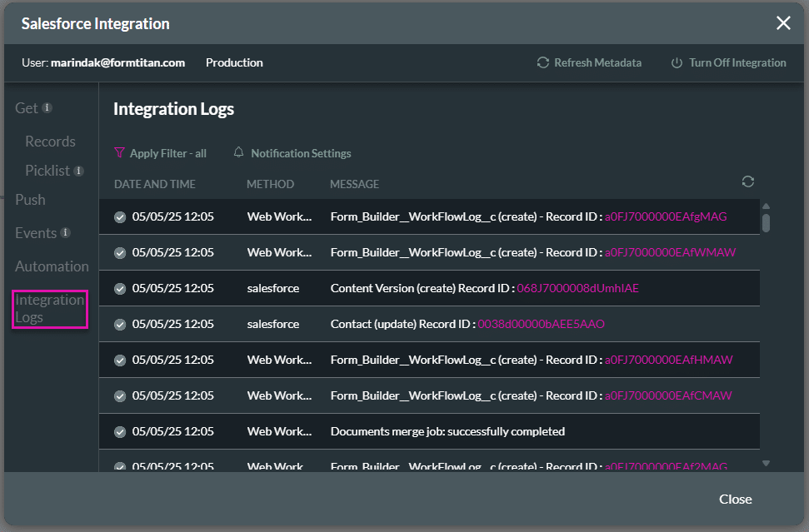This screenshot has width=809, height=532.
Task: Open record link a0FJ7000000EAfHMAW
Action: click(x=669, y=360)
